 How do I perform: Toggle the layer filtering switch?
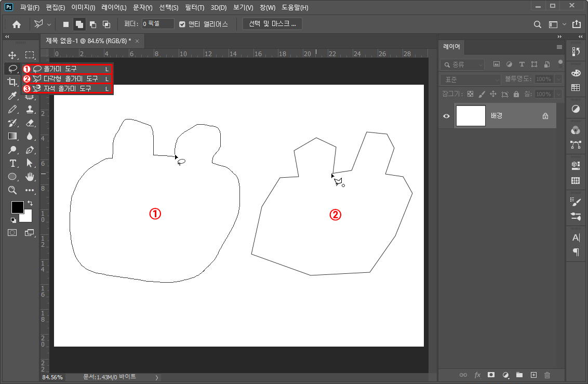[x=560, y=63]
